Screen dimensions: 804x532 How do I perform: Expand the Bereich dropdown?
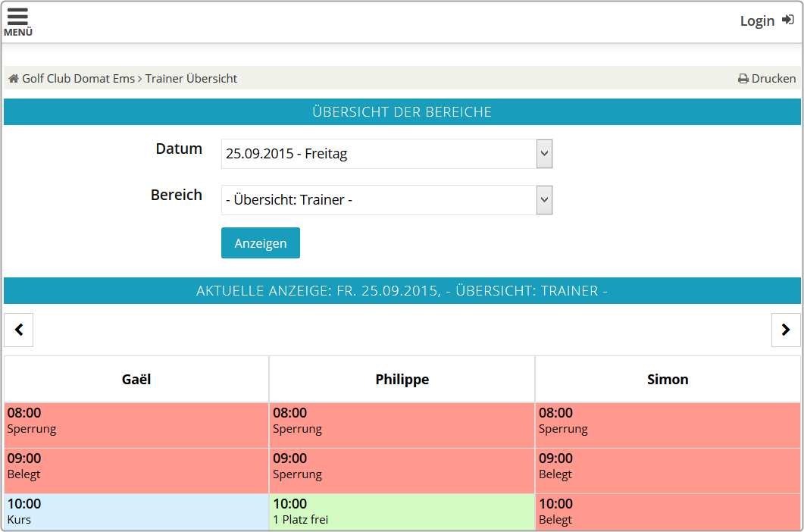[544, 200]
